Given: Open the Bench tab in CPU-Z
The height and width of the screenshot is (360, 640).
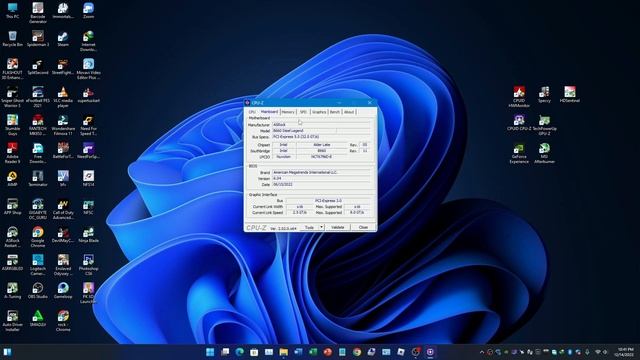Looking at the screenshot, I should (x=335, y=112).
